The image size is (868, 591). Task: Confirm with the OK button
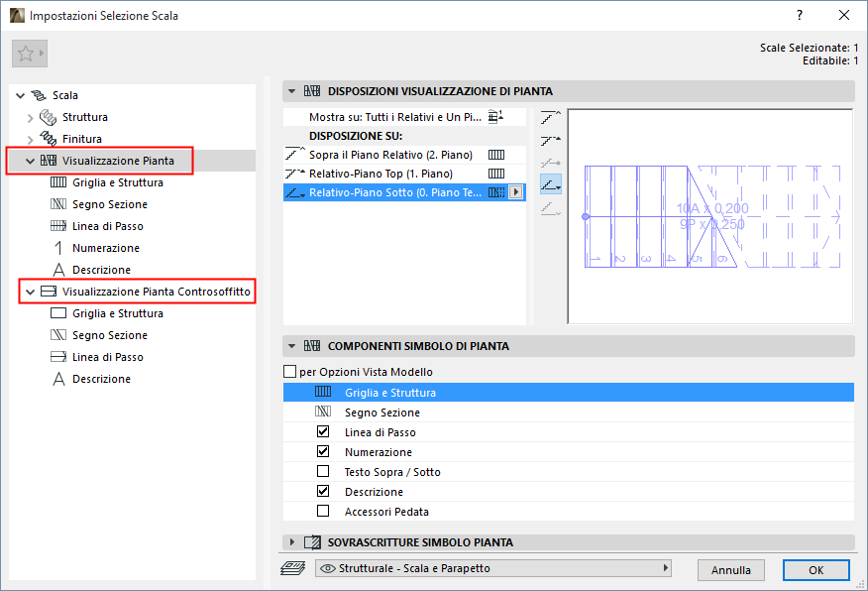(x=815, y=570)
